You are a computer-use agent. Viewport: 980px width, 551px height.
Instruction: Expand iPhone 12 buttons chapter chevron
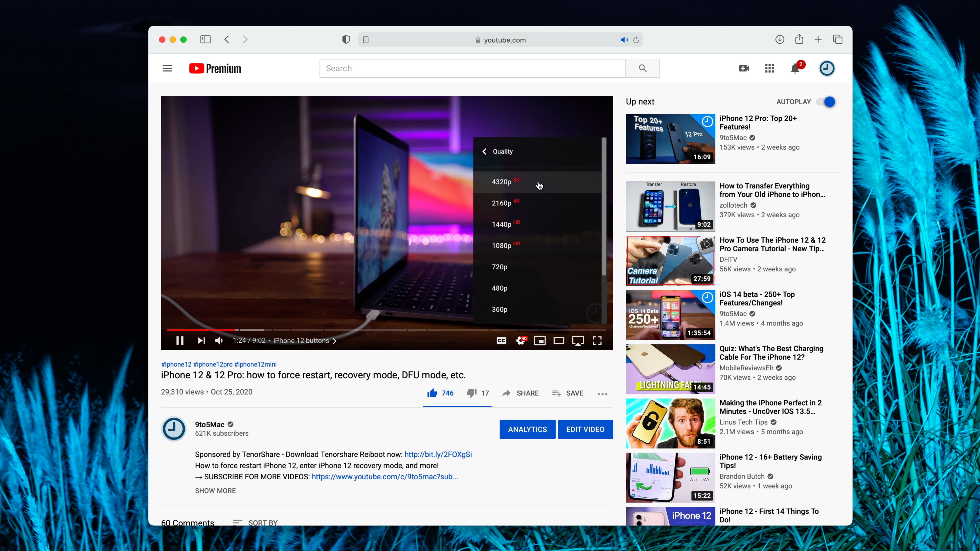pos(334,341)
